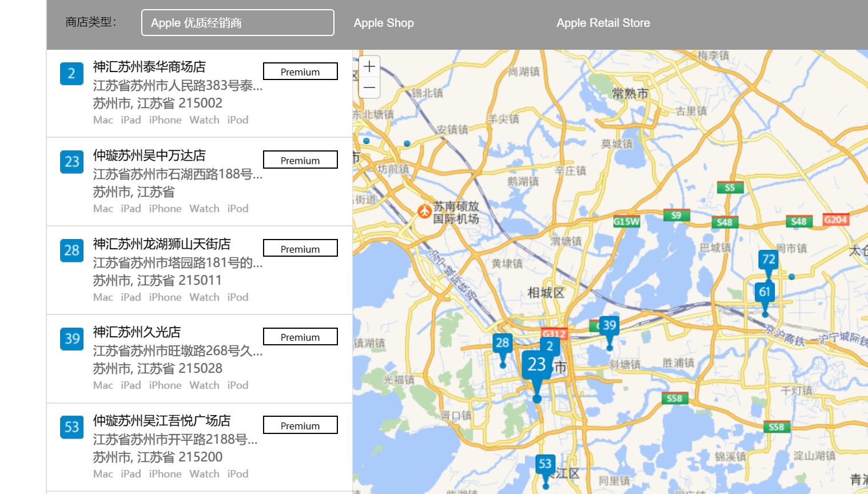Click postal text 苏州市, 江苏省 215011
The width and height of the screenshot is (868, 494).
coord(157,281)
